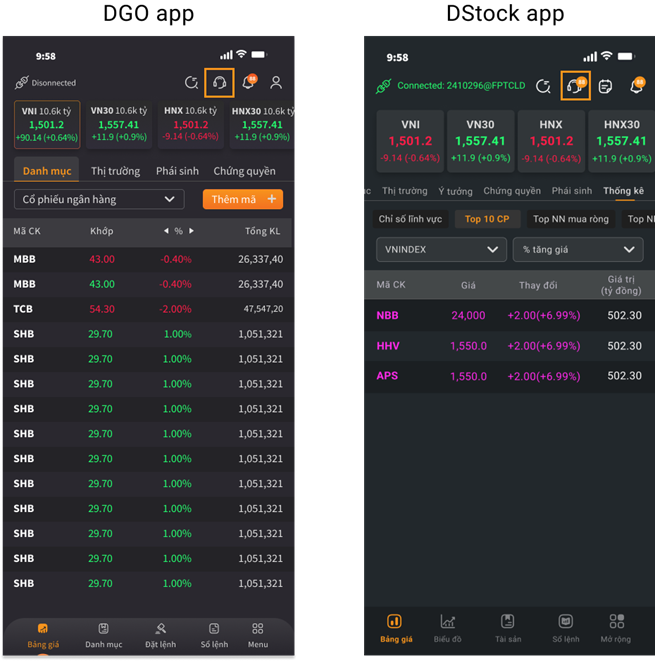Click the Thay đổi column header
Screen dimensions: 655x661
click(x=538, y=285)
